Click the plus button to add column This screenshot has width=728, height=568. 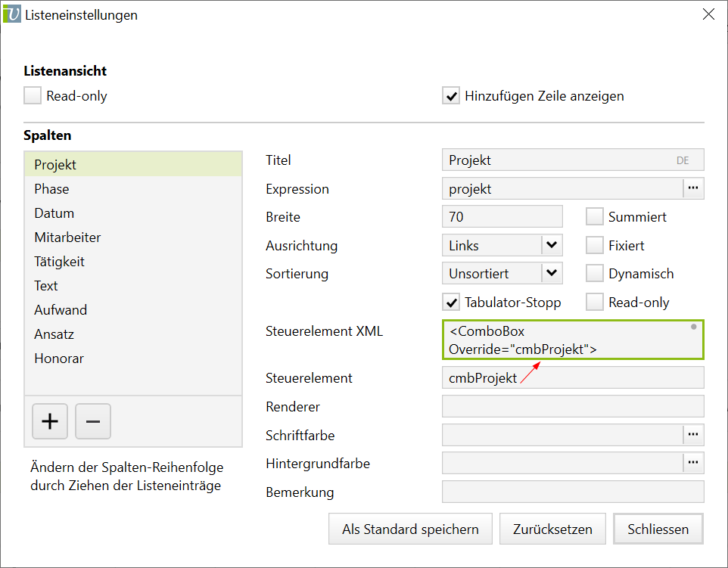(50, 421)
